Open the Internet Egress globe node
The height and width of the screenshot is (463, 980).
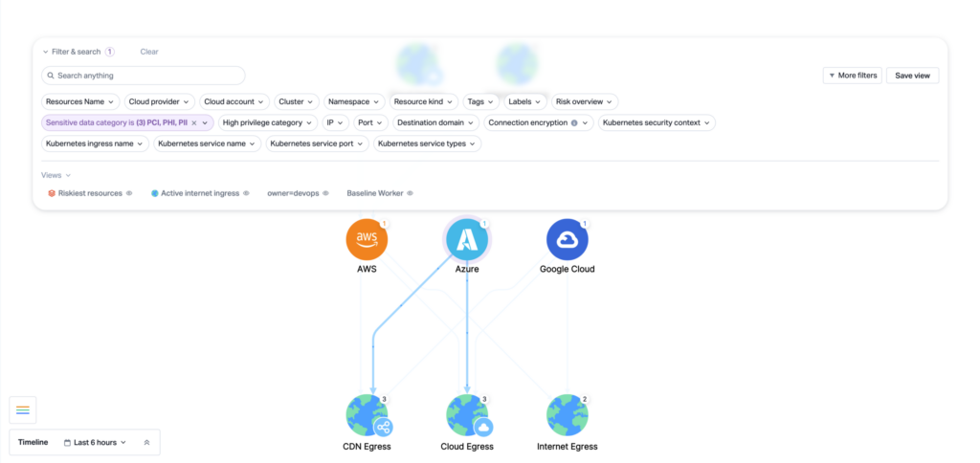(567, 415)
